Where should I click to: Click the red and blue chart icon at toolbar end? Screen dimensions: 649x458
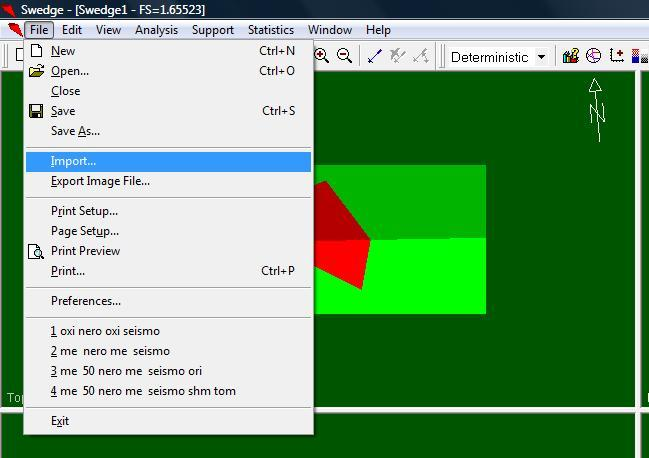(640, 56)
